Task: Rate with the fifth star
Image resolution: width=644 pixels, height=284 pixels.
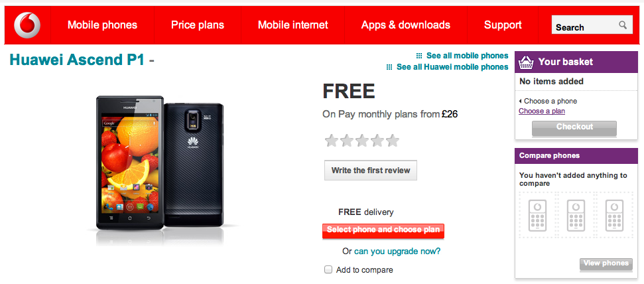Action: point(393,141)
